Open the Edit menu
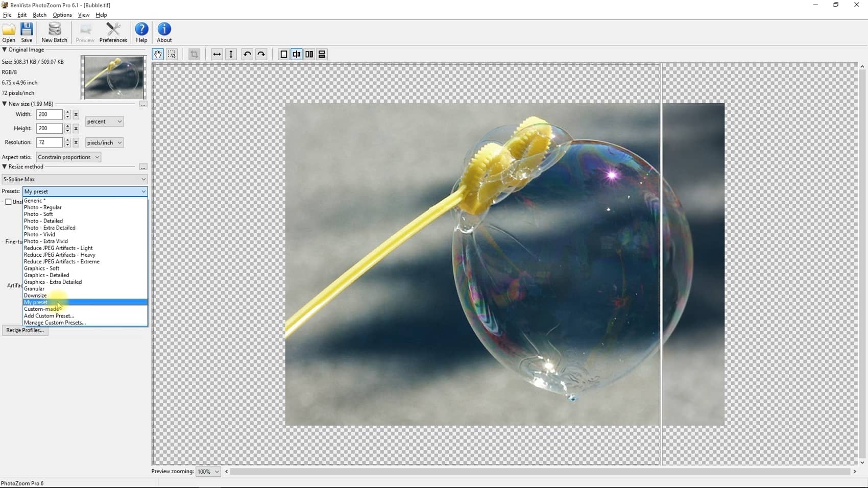Image resolution: width=868 pixels, height=488 pixels. point(22,15)
